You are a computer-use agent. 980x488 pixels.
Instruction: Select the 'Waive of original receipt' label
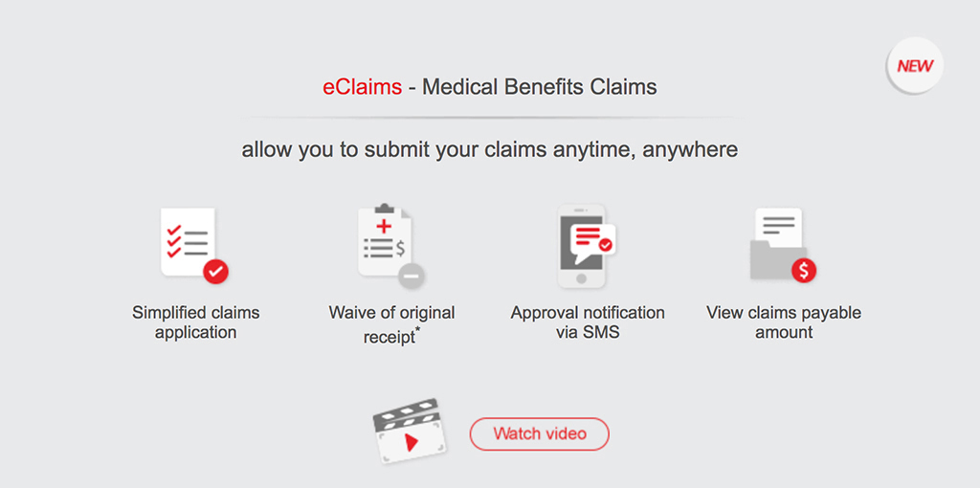(x=390, y=323)
